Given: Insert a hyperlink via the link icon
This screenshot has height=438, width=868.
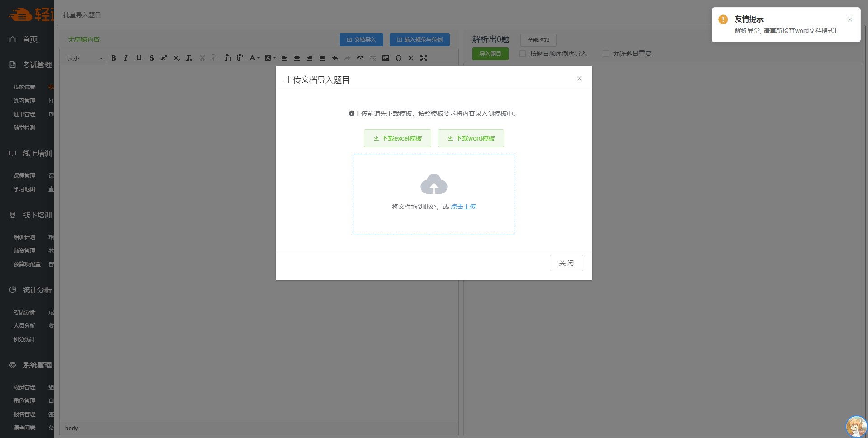Looking at the screenshot, I should pyautogui.click(x=360, y=58).
